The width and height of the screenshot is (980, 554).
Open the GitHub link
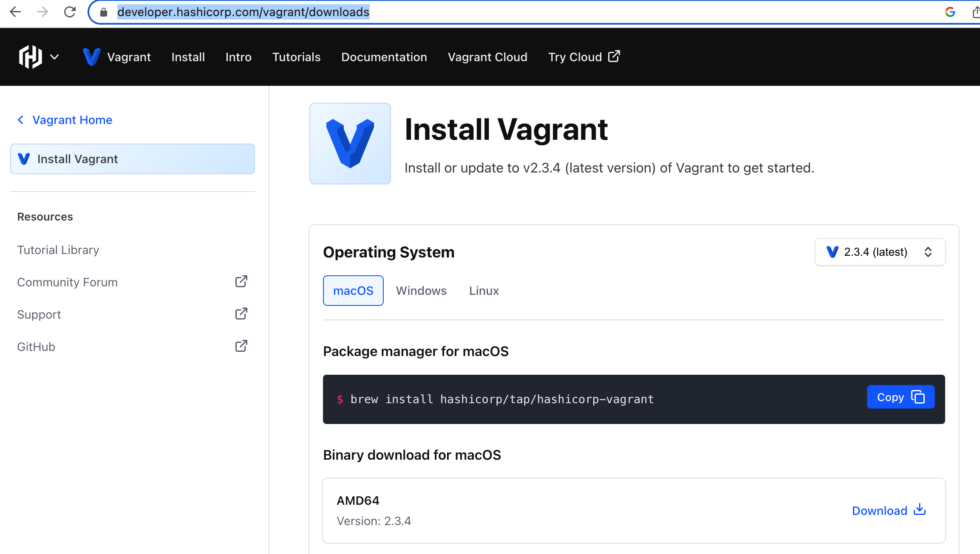[x=36, y=347]
